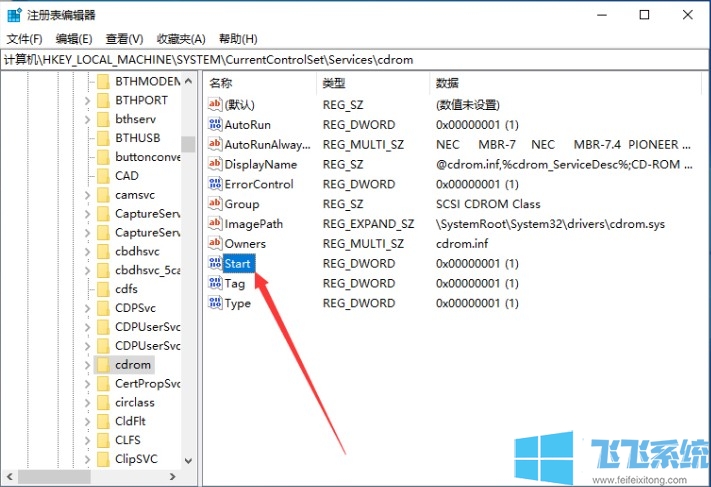Click the 数据 column header
Screen dimensions: 711x487
[447, 82]
